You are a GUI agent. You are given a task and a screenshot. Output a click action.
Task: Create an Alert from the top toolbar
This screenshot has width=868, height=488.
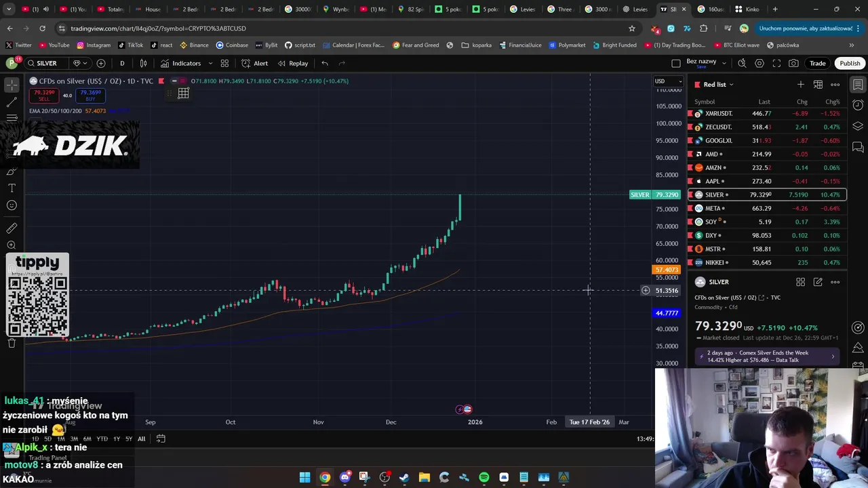(x=254, y=63)
